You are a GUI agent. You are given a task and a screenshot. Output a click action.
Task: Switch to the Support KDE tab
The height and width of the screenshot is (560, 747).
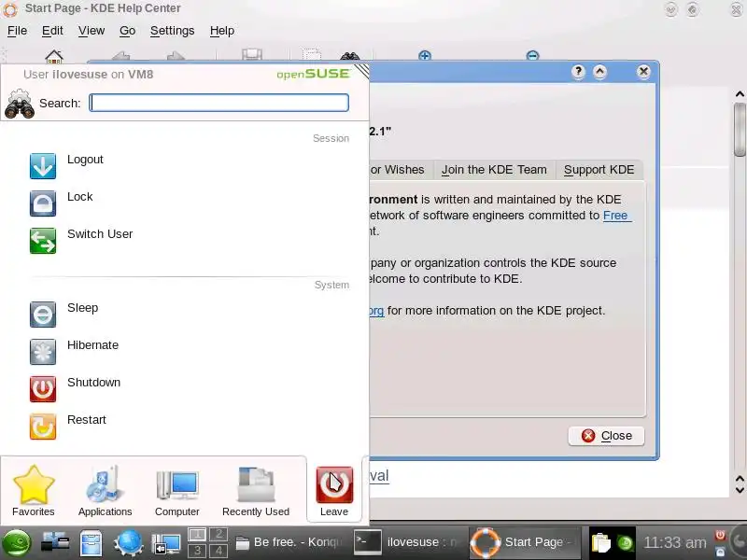(599, 170)
